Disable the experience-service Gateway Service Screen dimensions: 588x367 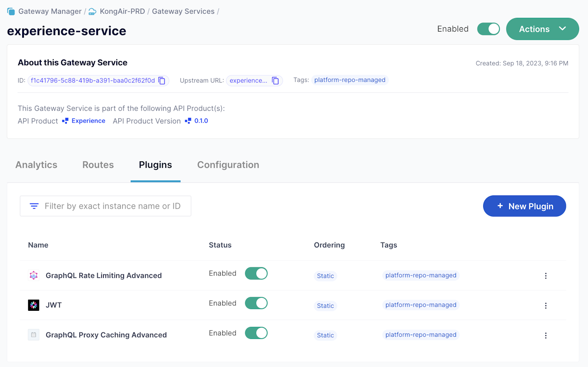point(488,29)
